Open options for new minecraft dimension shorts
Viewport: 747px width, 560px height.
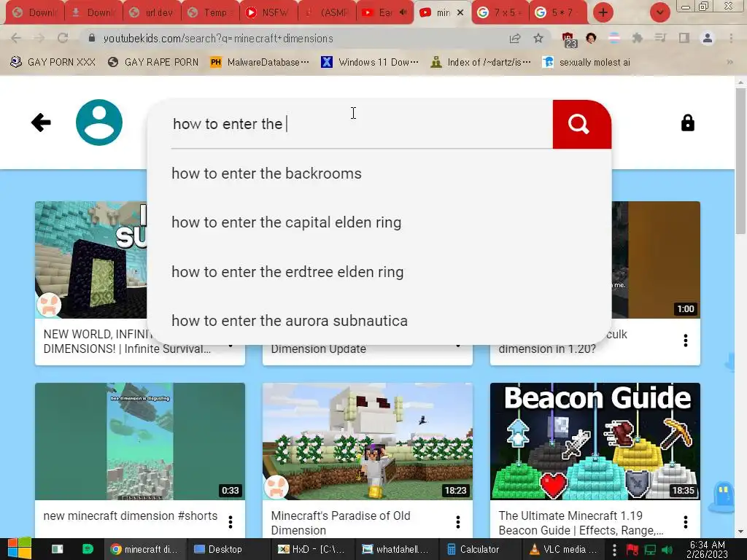coord(230,522)
